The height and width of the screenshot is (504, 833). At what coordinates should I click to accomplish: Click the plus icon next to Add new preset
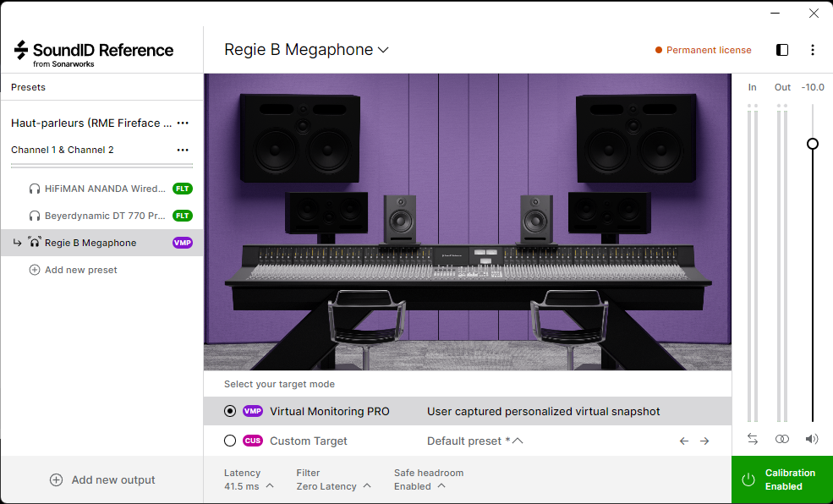coord(35,270)
